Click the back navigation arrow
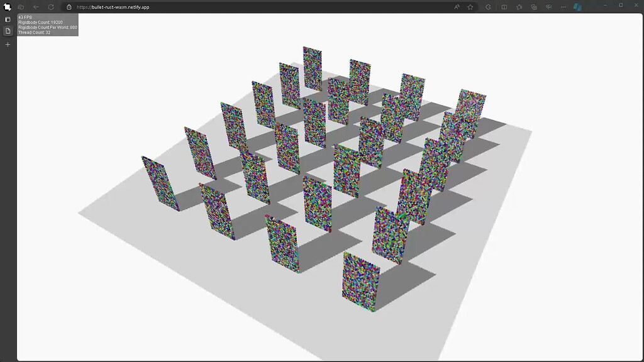The height and width of the screenshot is (362, 644). tap(35, 7)
